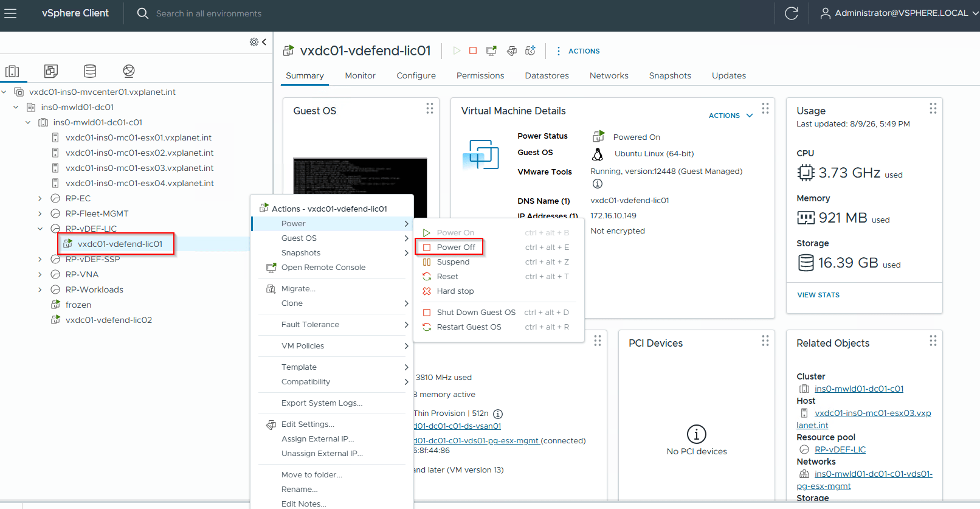
Task: Collapse the ins0-mwld01-dc01-c01 cluster node
Action: [28, 122]
